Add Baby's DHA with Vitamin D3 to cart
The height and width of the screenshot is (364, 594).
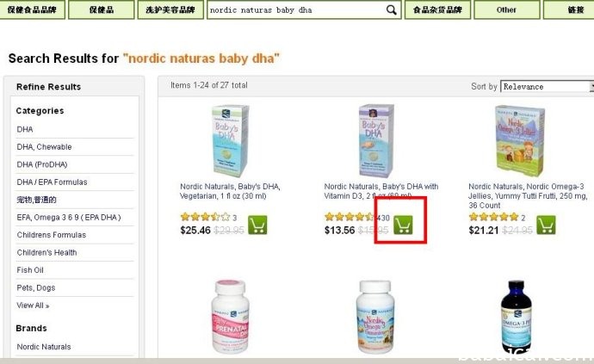click(x=403, y=225)
